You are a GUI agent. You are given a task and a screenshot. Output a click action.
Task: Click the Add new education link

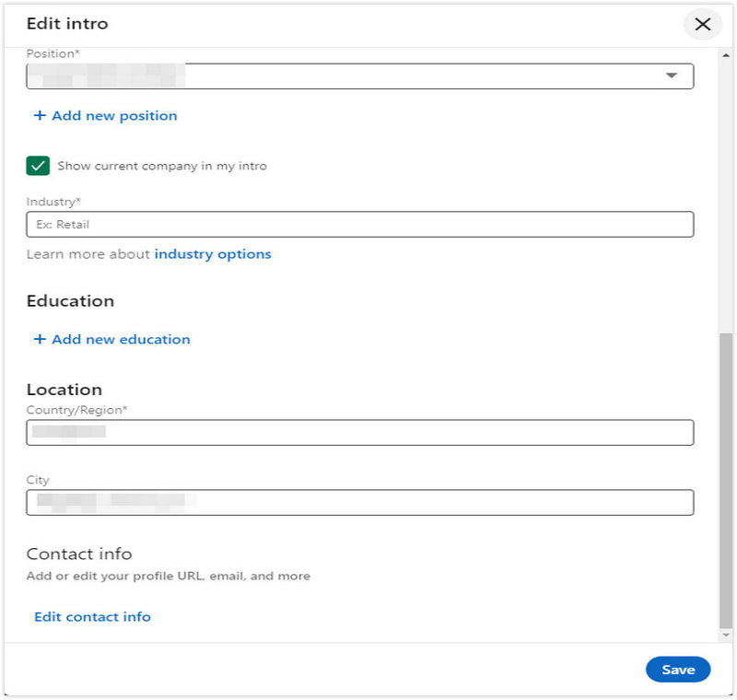121,340
